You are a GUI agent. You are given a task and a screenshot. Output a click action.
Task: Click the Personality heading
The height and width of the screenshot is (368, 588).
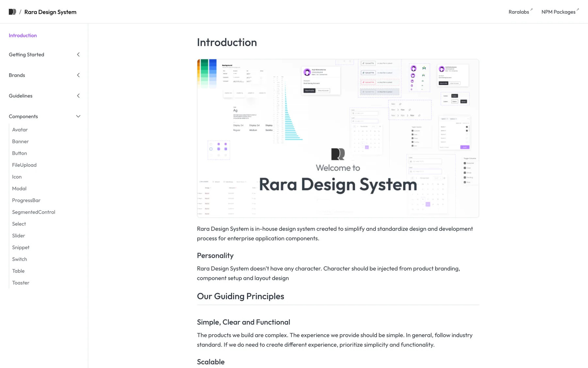215,255
